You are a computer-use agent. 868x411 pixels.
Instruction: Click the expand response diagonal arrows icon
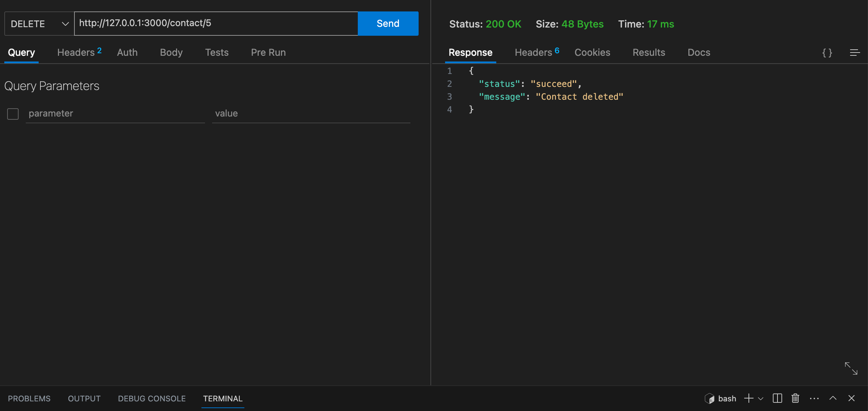click(851, 368)
